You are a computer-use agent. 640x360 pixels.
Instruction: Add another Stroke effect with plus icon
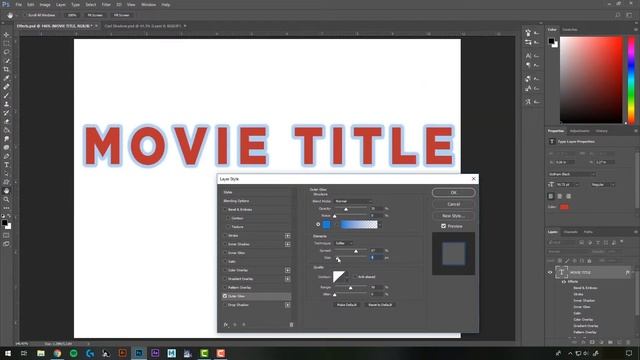click(x=287, y=236)
